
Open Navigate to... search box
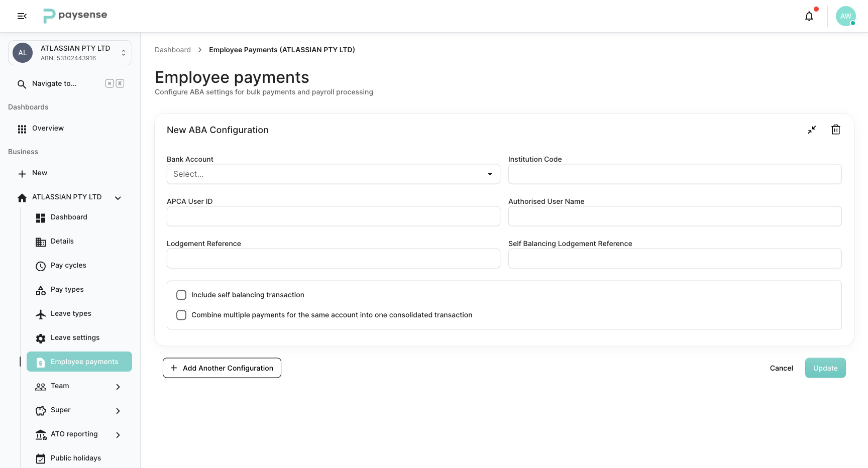coord(70,84)
